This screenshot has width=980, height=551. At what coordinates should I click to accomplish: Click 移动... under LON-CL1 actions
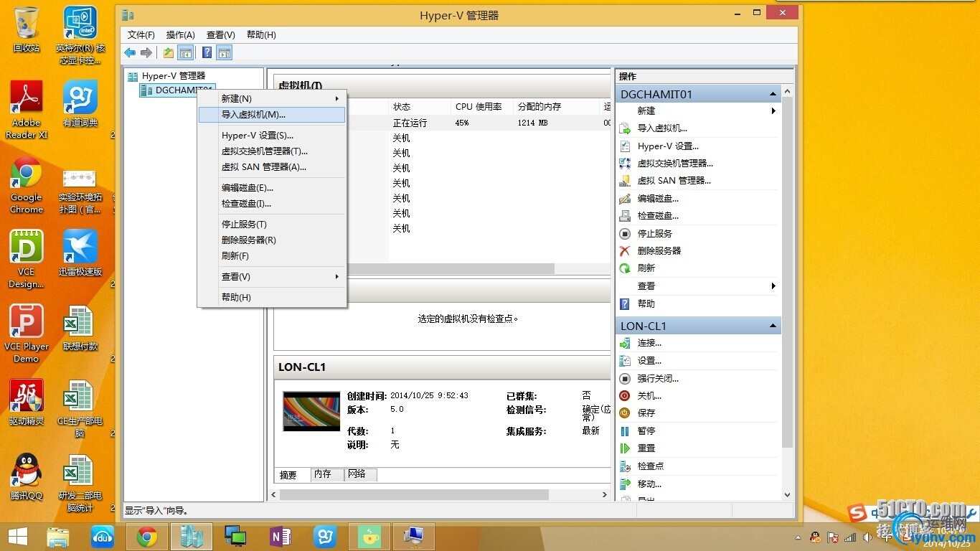coord(650,484)
